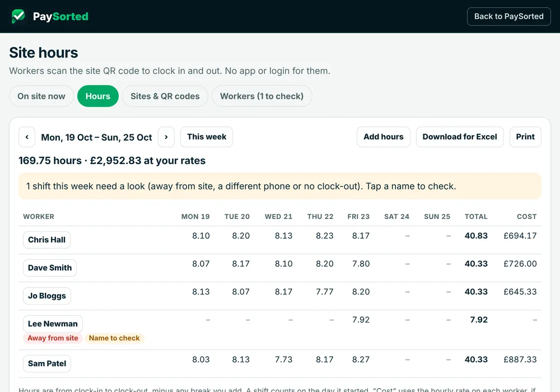The image size is (560, 392).
Task: Click Dave Smith's cost £726.00
Action: click(x=520, y=264)
